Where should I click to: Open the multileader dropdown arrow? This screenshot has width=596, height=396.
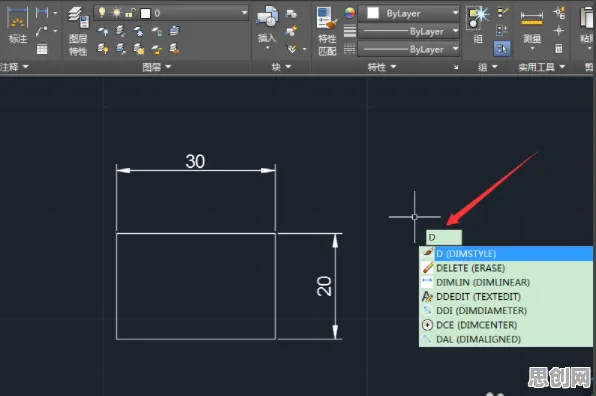coord(55,31)
